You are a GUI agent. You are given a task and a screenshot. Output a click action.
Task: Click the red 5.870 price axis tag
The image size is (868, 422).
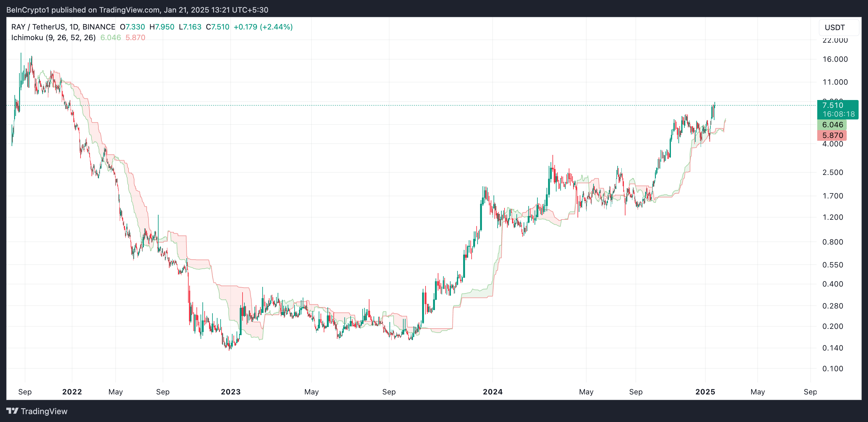coord(832,135)
